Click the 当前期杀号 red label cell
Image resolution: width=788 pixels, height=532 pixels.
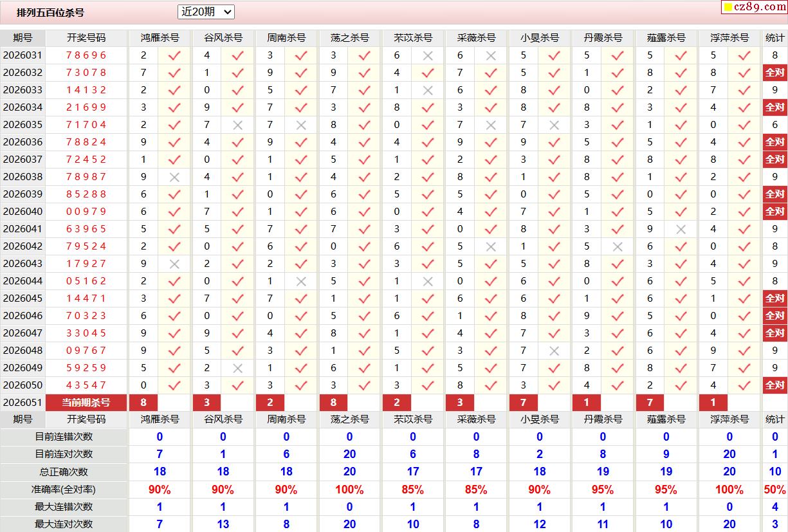pos(86,403)
